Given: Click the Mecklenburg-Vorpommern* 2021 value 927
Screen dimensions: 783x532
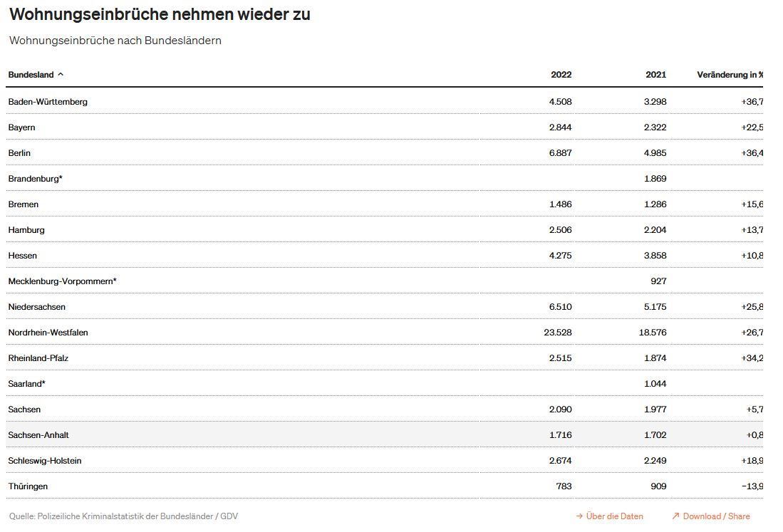Looking at the screenshot, I should pyautogui.click(x=658, y=281).
